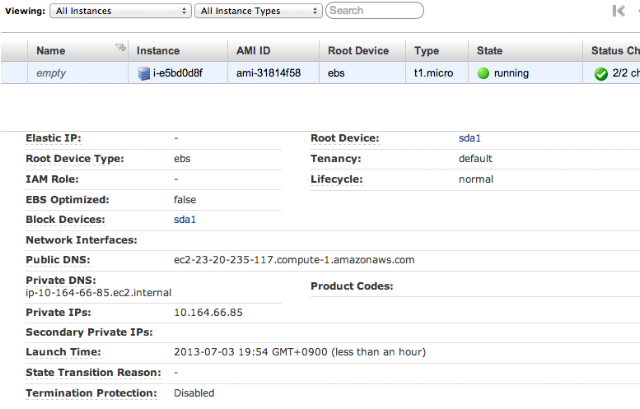Sort by the Instance column header
Viewport: 640px width, 409px height.
(x=178, y=51)
